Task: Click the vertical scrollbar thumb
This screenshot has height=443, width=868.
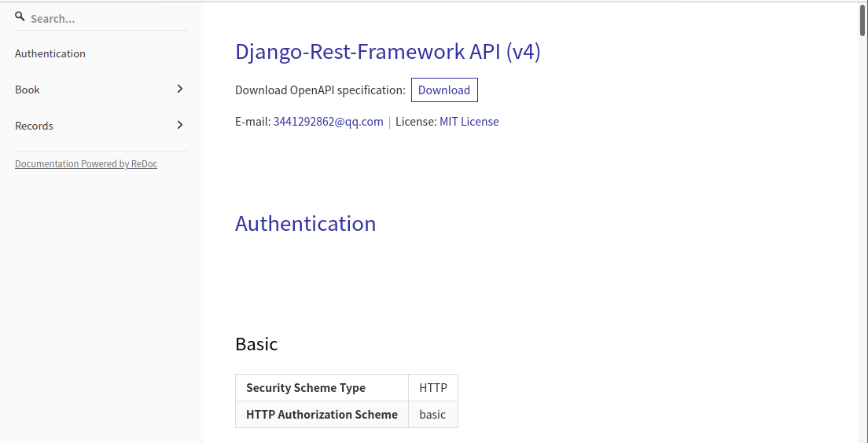Action: click(x=863, y=20)
